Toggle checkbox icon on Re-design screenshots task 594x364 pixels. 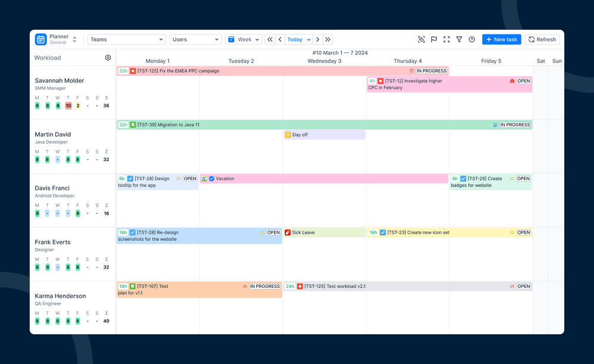click(x=133, y=233)
